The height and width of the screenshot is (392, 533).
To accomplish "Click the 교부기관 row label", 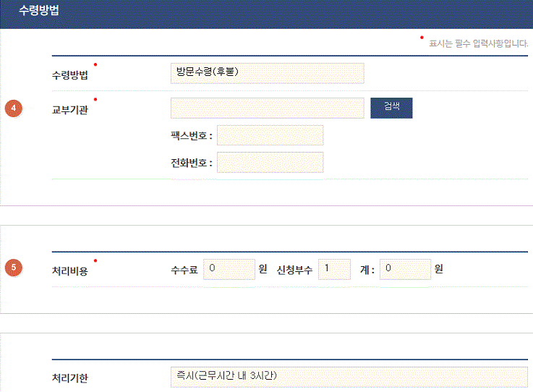I will tap(69, 110).
